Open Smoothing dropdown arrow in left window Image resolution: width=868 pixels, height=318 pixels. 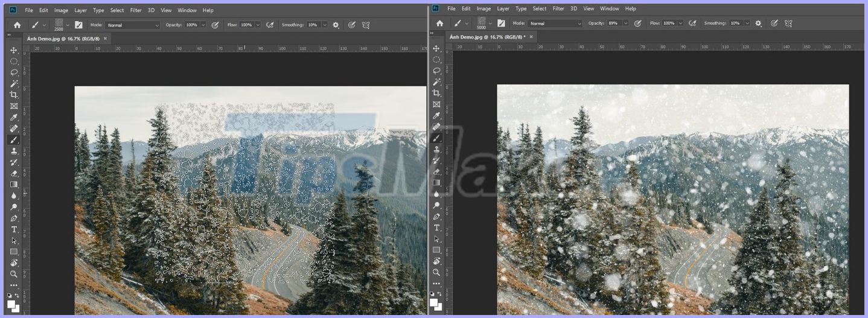[325, 25]
